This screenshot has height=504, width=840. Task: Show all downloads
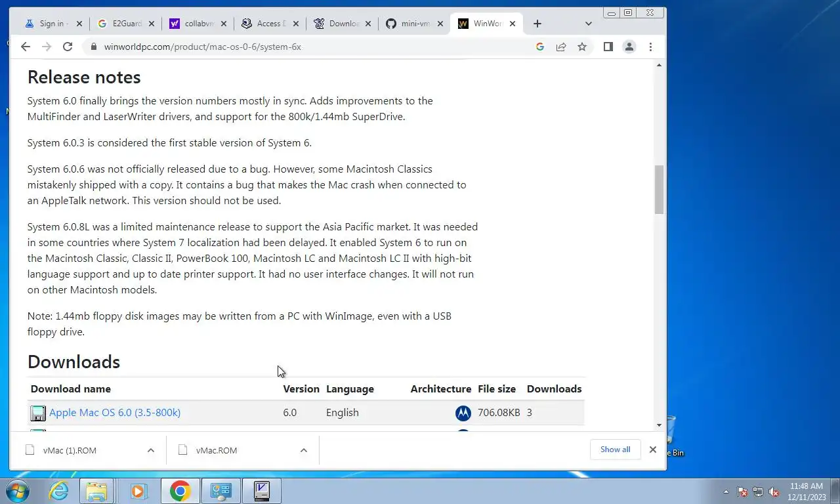(x=616, y=450)
